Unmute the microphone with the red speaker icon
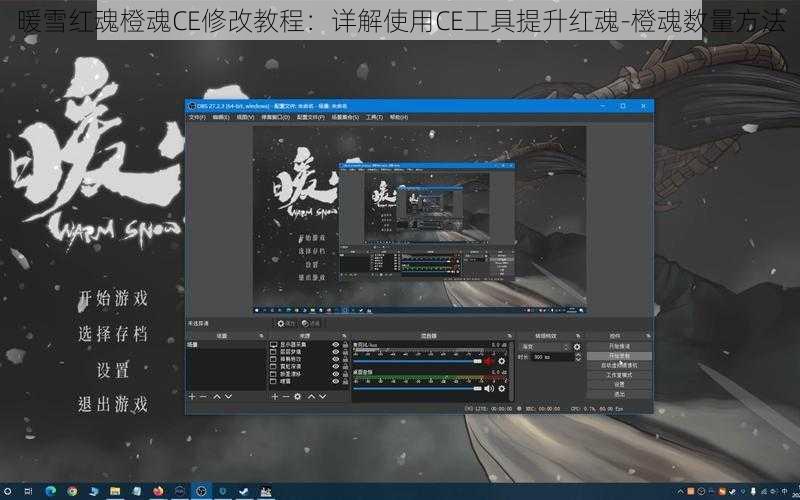The height and width of the screenshot is (500, 800). click(489, 361)
